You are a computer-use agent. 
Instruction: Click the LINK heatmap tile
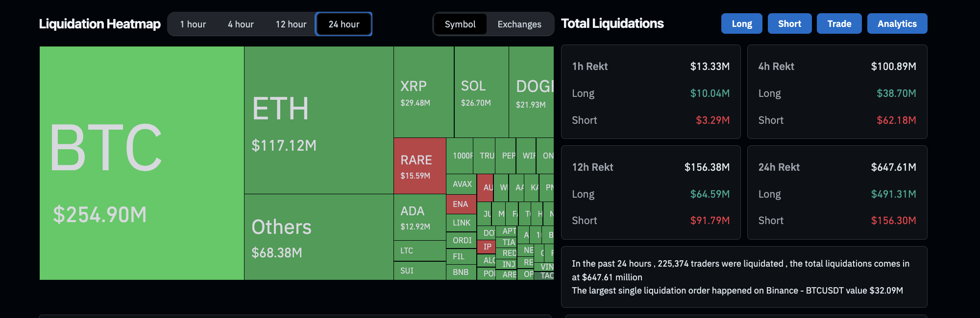462,223
